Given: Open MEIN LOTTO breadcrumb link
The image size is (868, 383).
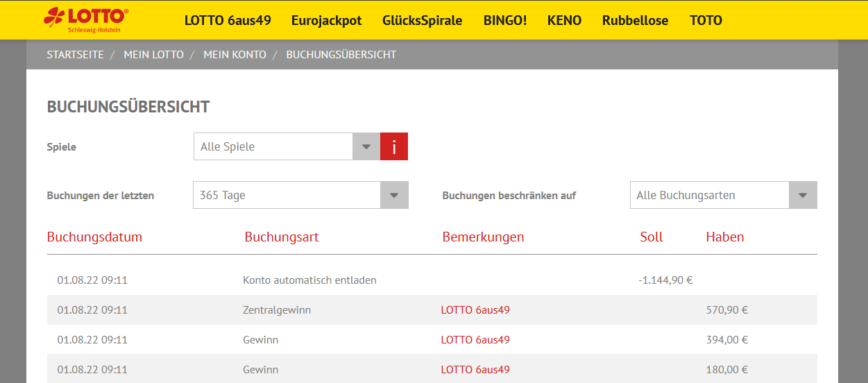Looking at the screenshot, I should [x=153, y=54].
